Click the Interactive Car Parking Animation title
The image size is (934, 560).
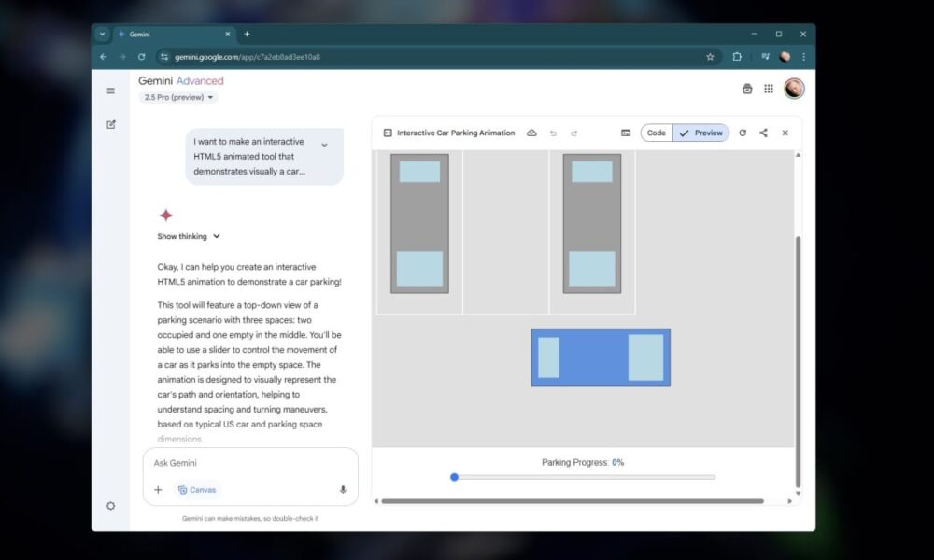pos(456,133)
